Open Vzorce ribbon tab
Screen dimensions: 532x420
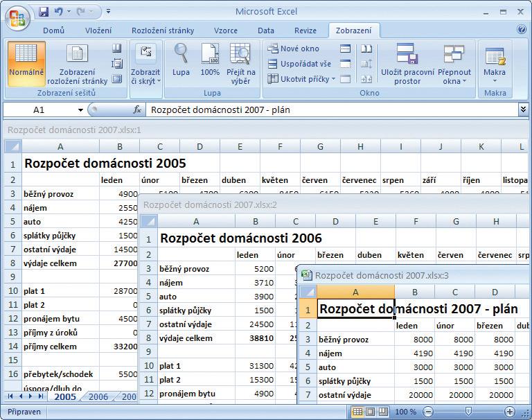(226, 30)
